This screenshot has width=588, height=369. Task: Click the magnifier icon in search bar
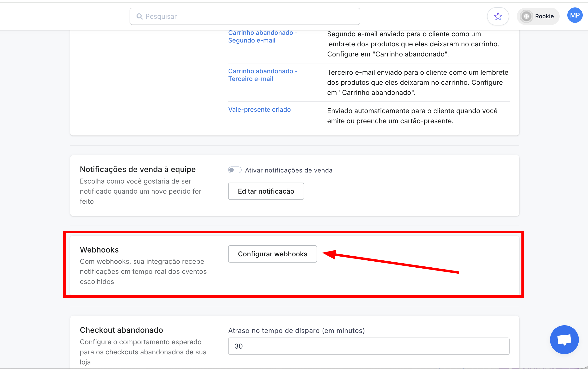[x=139, y=16]
